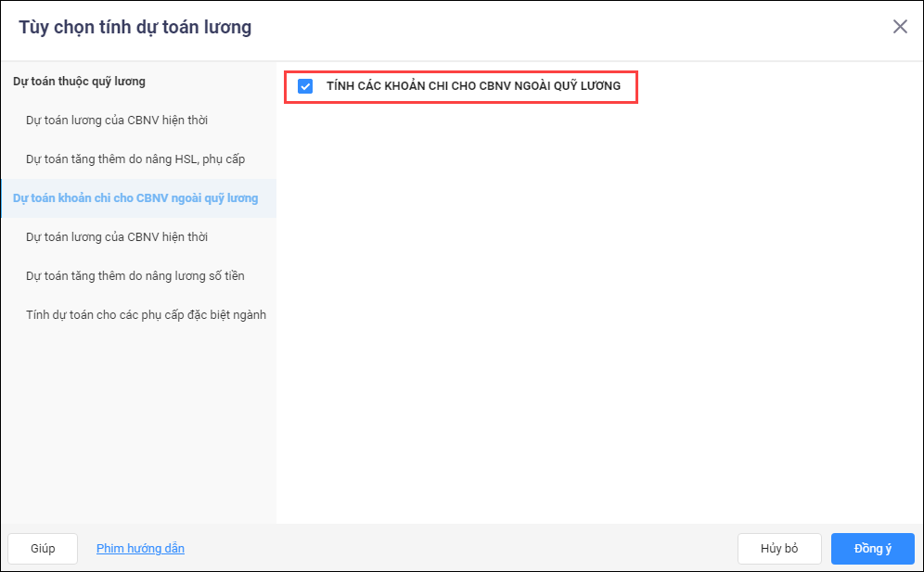Close the Tùy chọn tính dự toán lương dialog

(900, 27)
